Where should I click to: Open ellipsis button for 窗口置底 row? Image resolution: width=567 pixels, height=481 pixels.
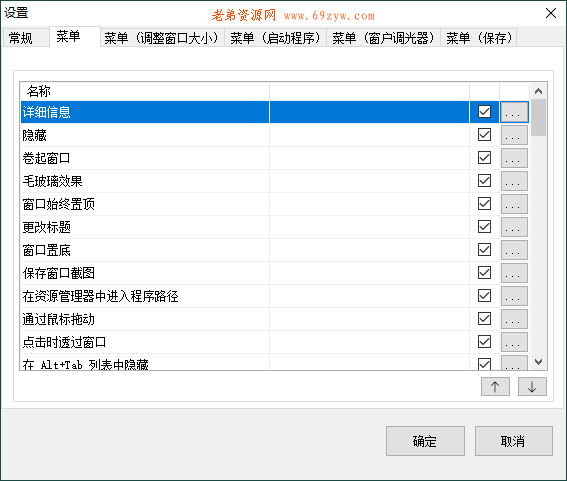(514, 250)
